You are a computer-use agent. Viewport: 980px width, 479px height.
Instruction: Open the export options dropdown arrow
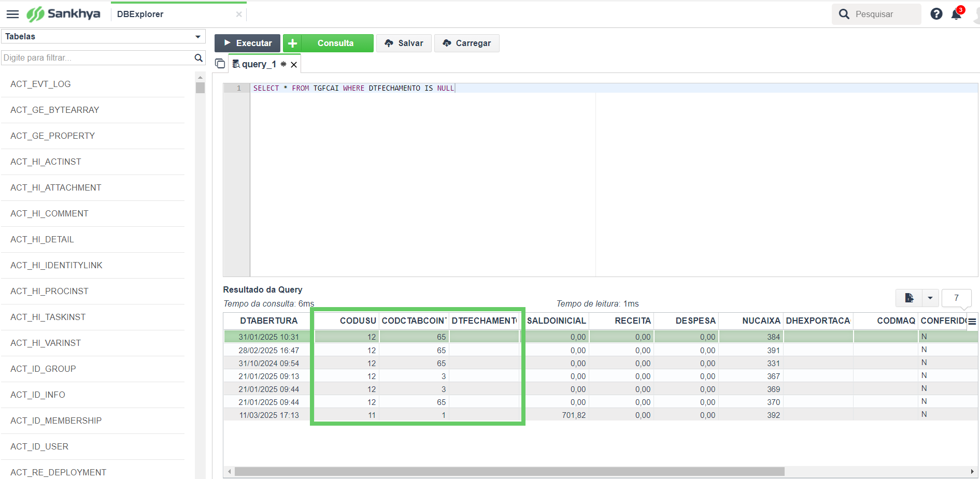(x=930, y=298)
